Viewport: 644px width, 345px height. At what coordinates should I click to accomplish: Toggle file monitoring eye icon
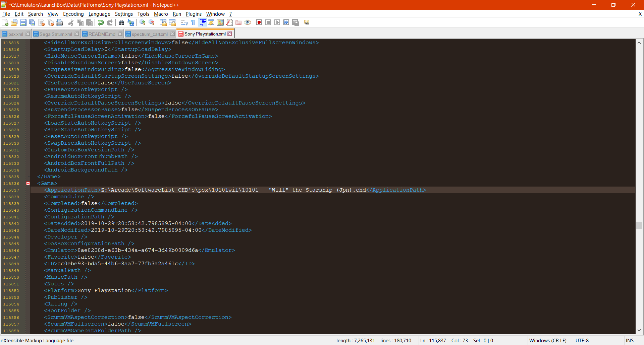point(248,22)
